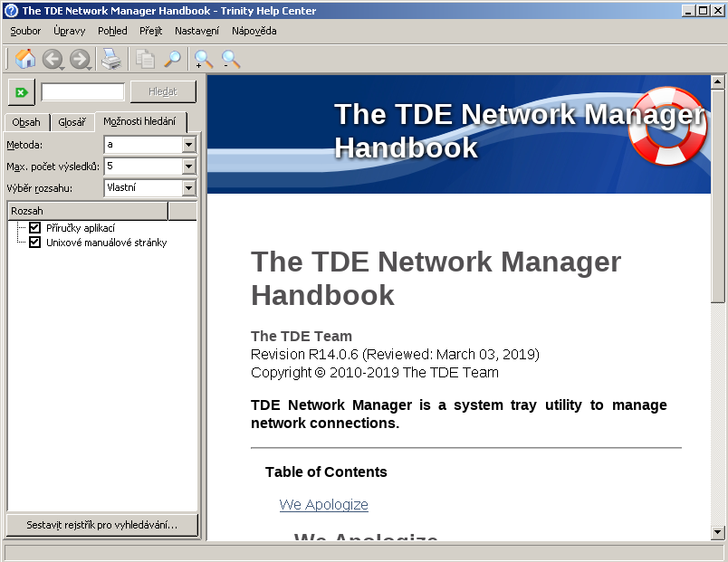Click the Revision R14.0.6 line
This screenshot has height=562, width=728.
click(395, 355)
